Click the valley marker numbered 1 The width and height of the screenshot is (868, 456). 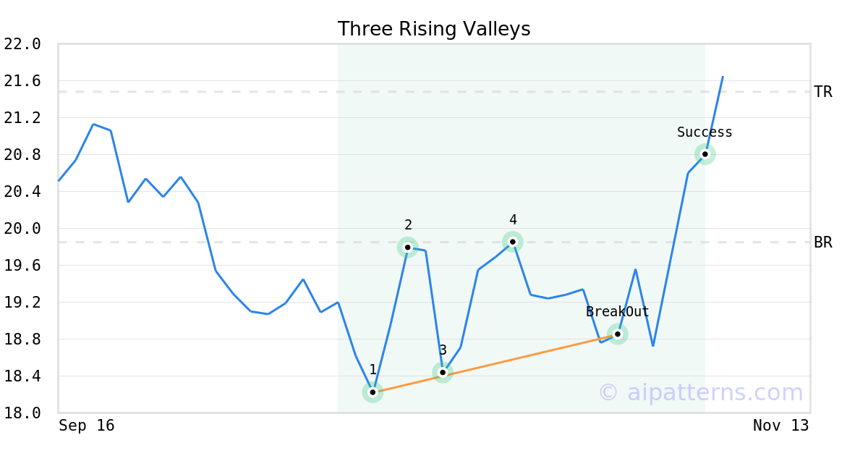(x=373, y=392)
